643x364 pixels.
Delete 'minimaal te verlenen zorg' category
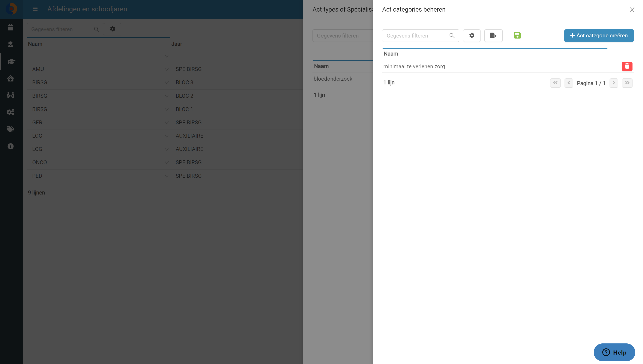click(x=627, y=66)
